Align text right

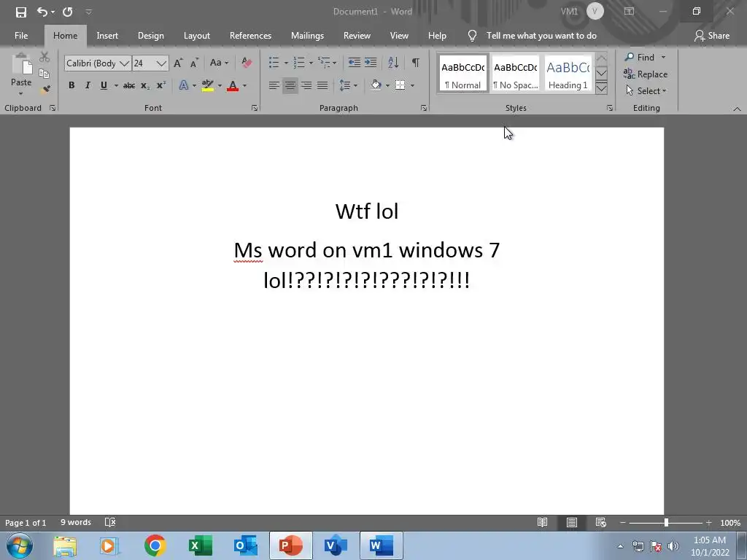(x=306, y=86)
